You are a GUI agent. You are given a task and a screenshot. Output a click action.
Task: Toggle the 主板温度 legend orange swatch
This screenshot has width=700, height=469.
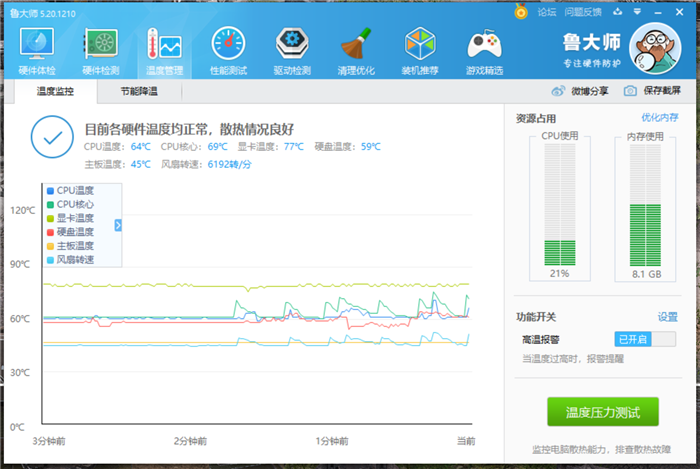click(x=50, y=246)
